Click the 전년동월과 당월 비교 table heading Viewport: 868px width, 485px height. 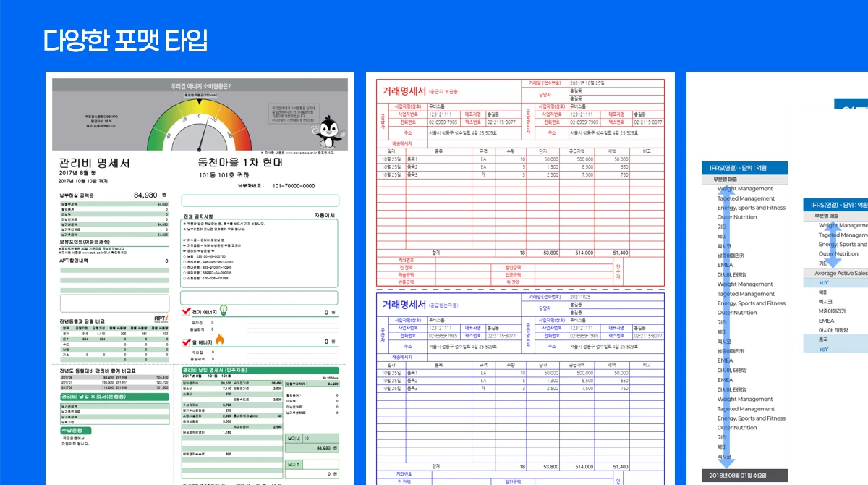pos(82,321)
